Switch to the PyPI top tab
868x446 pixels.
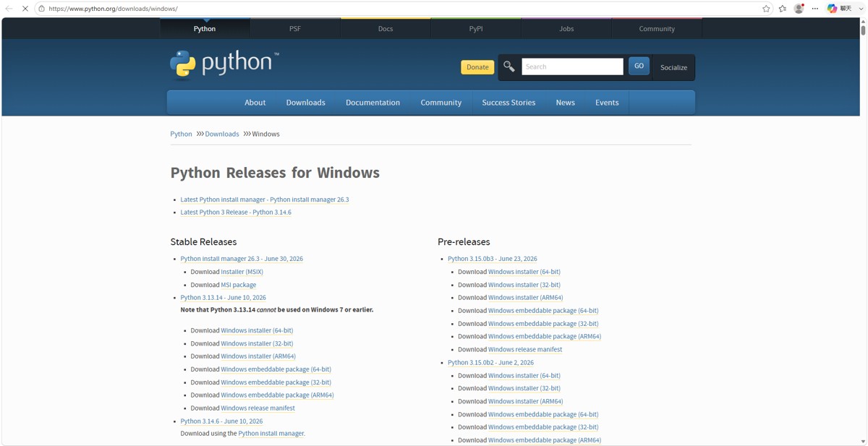(x=476, y=29)
